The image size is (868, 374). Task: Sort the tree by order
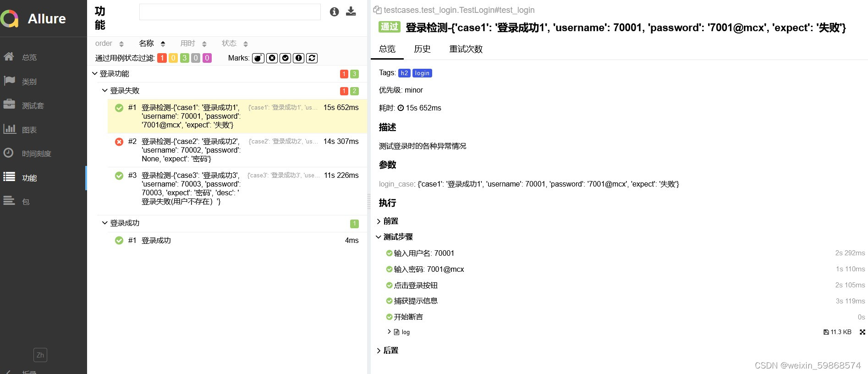[x=109, y=44]
